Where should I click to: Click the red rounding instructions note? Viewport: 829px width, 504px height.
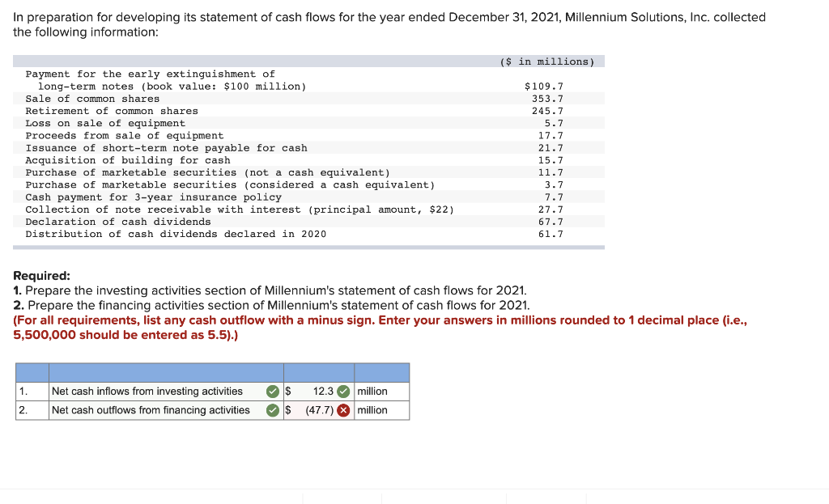coord(380,328)
